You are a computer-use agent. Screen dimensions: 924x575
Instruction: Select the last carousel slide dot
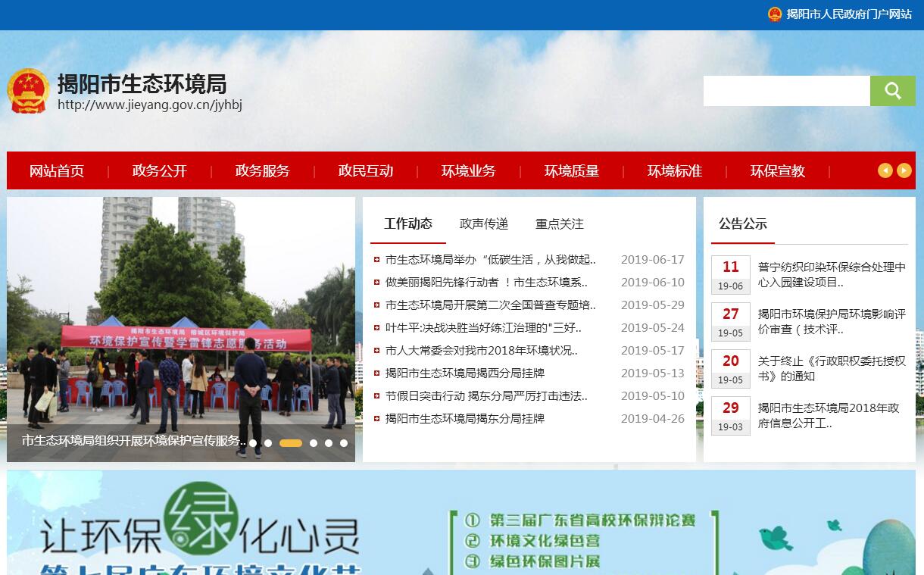344,443
